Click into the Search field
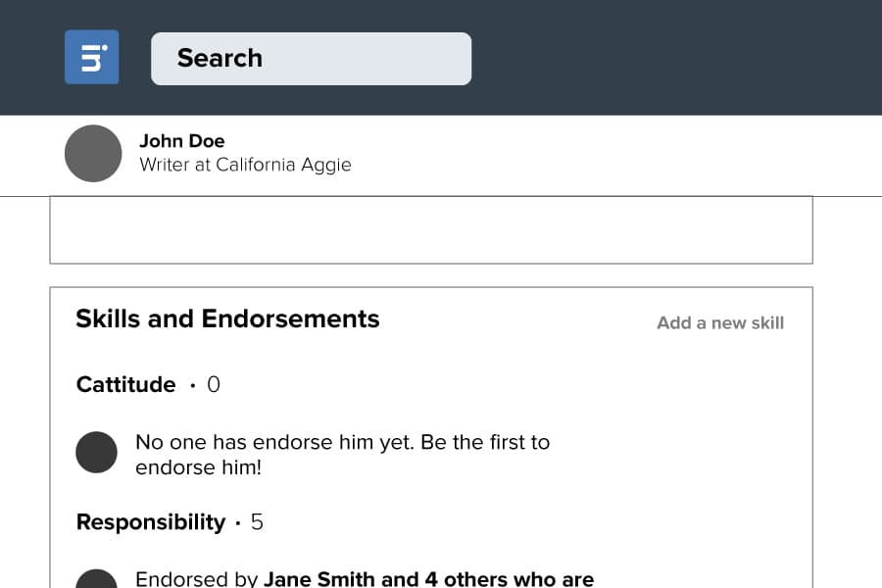 (x=311, y=59)
